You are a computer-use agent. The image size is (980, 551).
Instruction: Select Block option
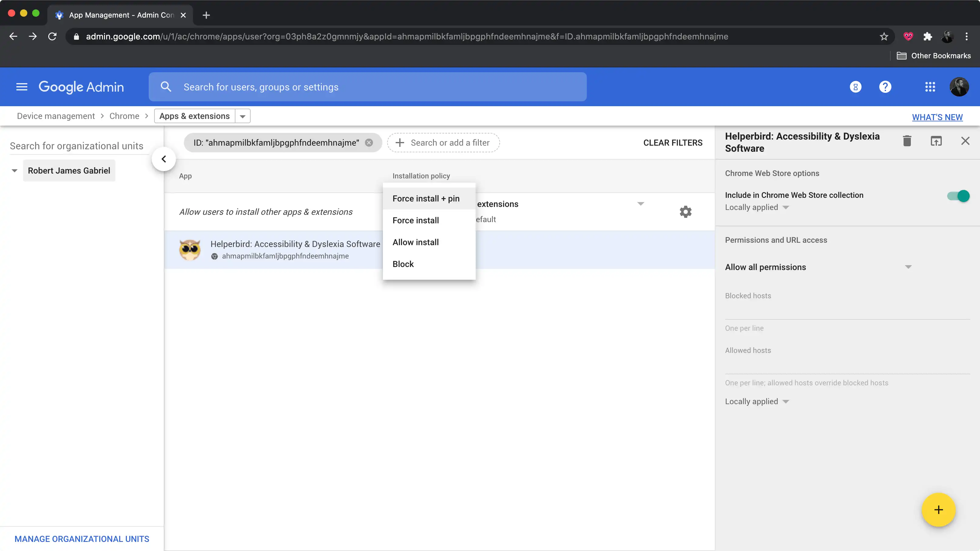coord(429,264)
